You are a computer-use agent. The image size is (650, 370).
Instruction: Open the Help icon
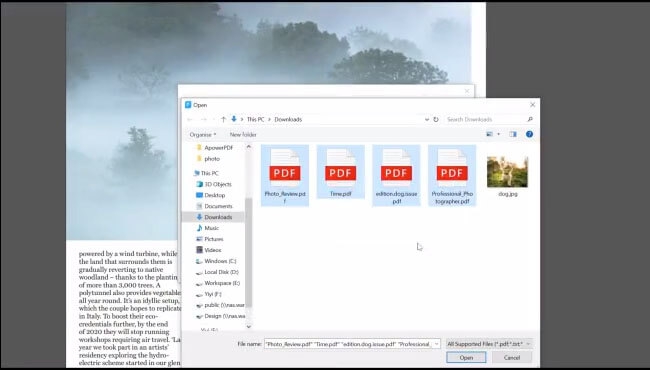pos(529,134)
